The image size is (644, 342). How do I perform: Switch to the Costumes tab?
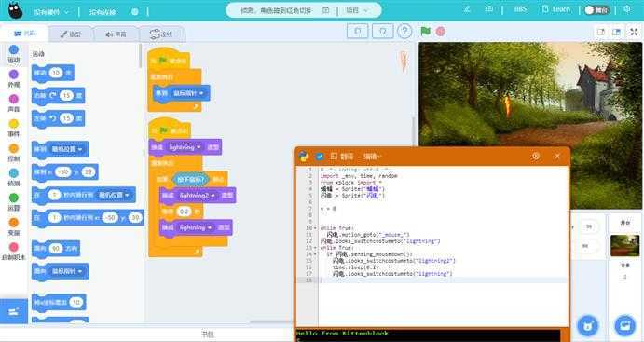tap(71, 34)
